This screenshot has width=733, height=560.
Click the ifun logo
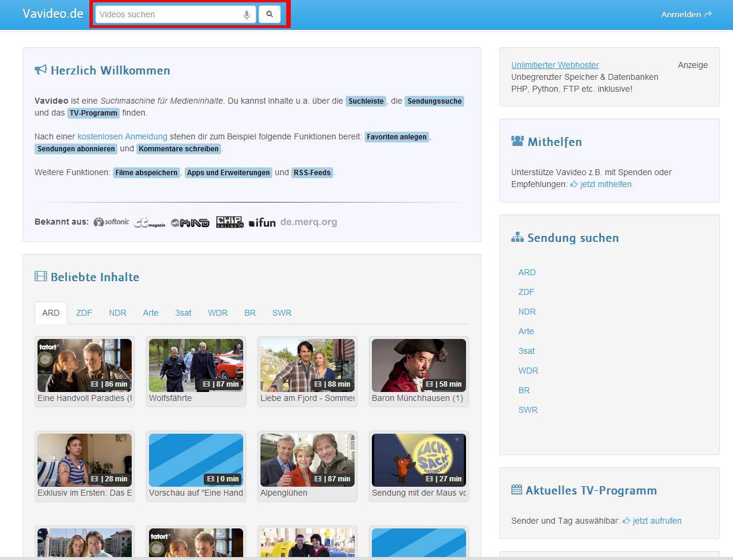pos(262,222)
